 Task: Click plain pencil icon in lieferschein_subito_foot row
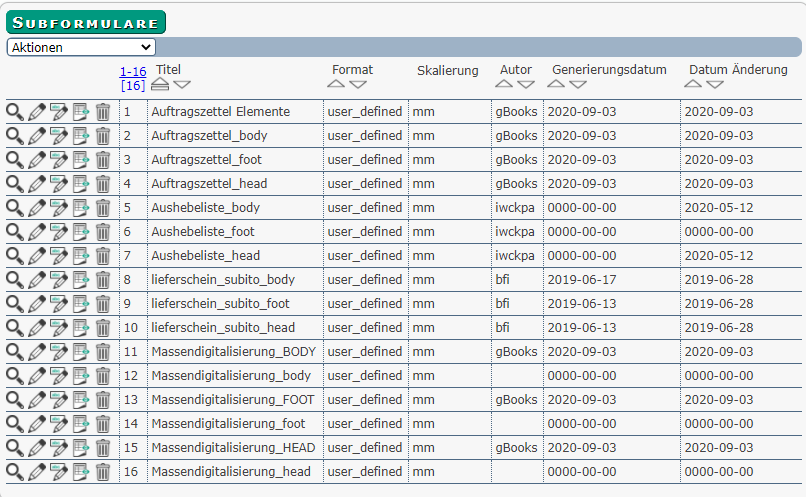pos(36,304)
